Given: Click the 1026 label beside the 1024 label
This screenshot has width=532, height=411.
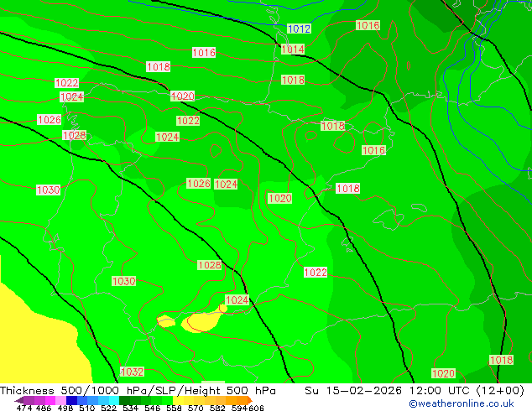Looking at the screenshot, I should (x=199, y=184).
